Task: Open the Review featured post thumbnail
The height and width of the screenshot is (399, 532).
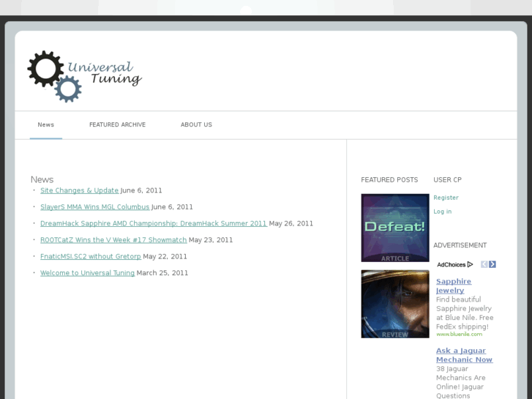Action: tap(395, 304)
